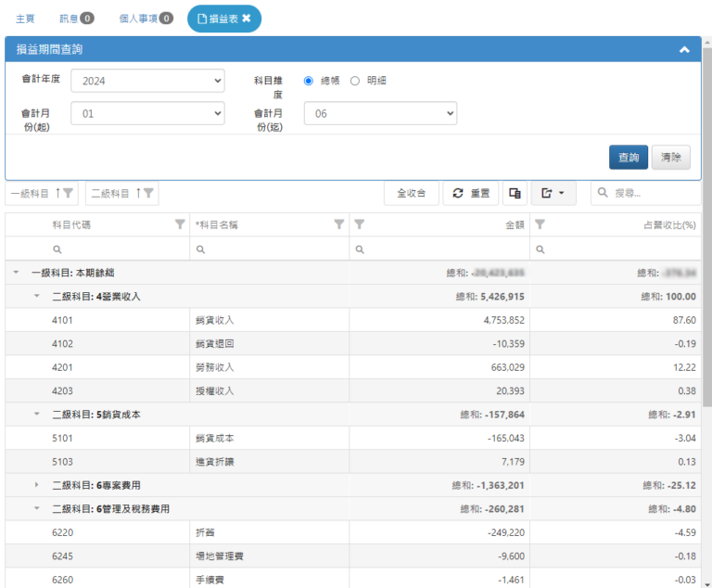Switch to the 主頁 tab
Viewport: 712px width, 588px height.
28,18
